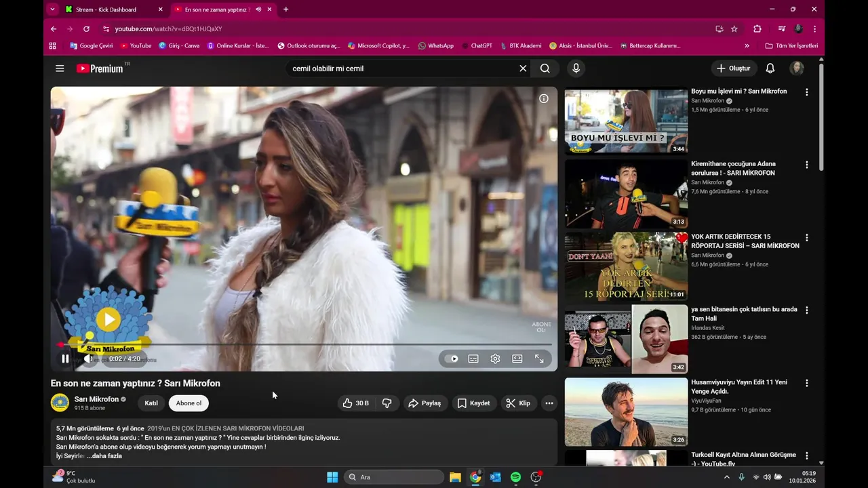868x488 pixels.
Task: Open options for Turkcell Kayıt Altına video
Action: [x=806, y=455]
